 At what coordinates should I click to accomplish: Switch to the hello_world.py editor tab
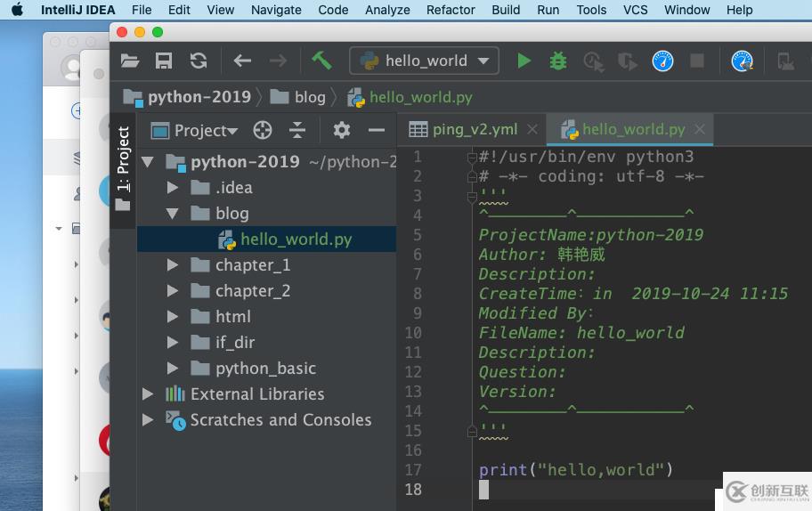[x=630, y=129]
